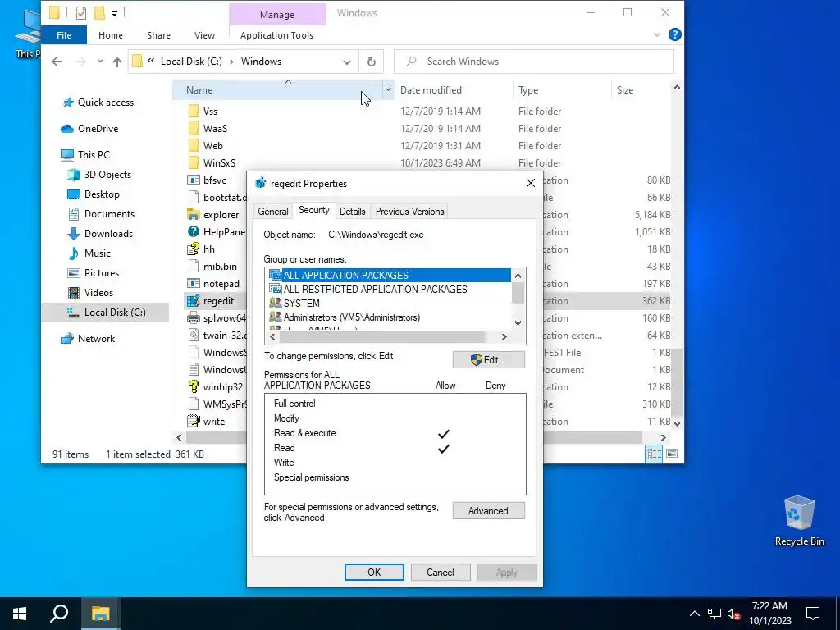This screenshot has width=840, height=630.
Task: Click the back navigation arrow
Action: pos(57,62)
